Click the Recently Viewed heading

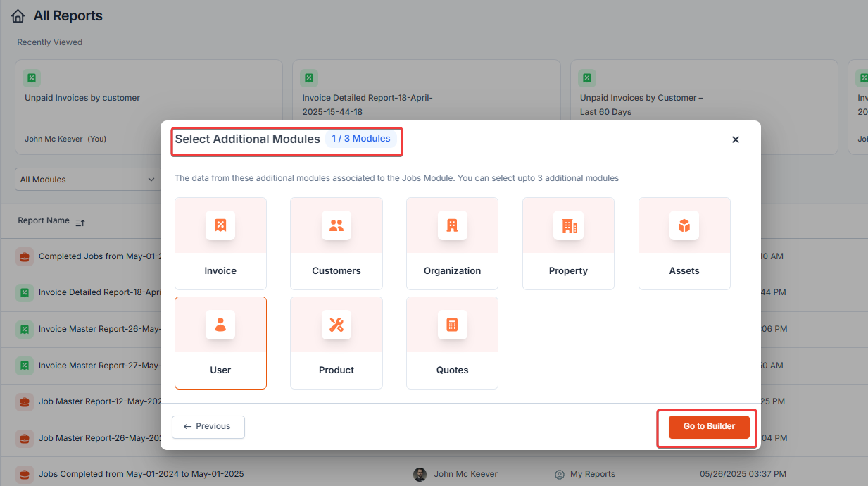(x=50, y=42)
